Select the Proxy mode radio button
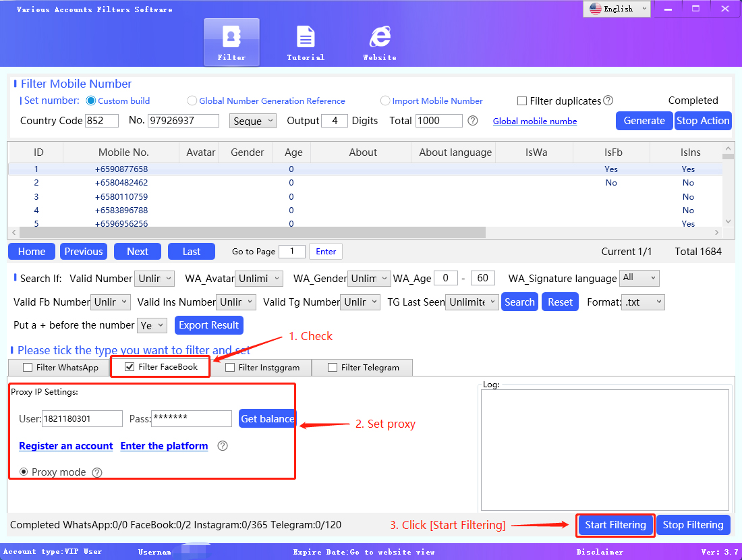 tap(24, 472)
